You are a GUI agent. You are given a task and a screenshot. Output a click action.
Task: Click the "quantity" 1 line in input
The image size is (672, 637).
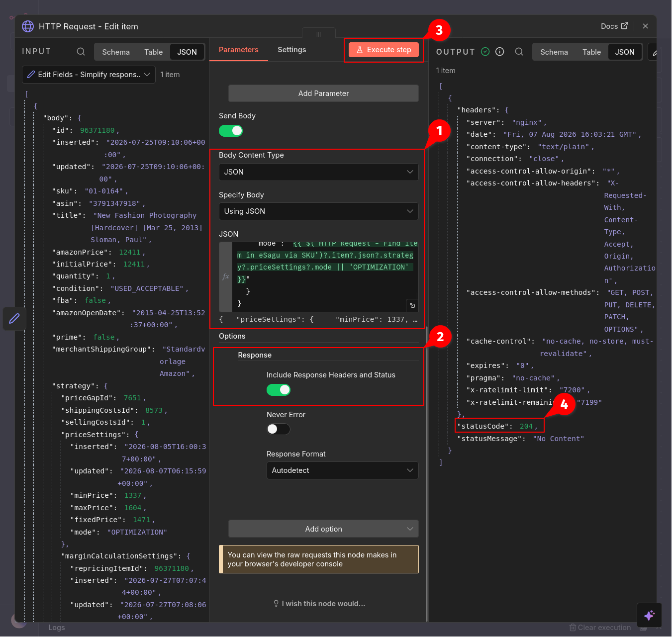84,276
